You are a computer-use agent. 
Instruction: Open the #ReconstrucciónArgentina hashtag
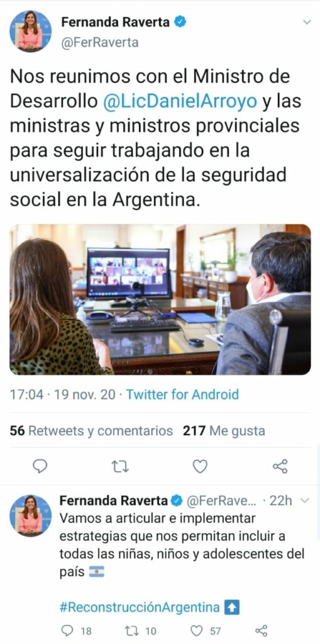[140, 608]
